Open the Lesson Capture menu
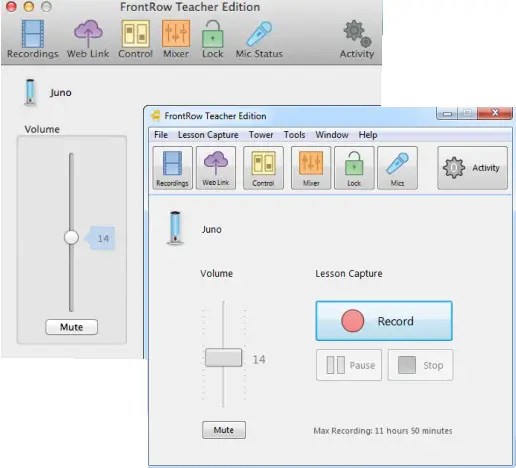Screen dimensions: 516x468 tap(208, 135)
